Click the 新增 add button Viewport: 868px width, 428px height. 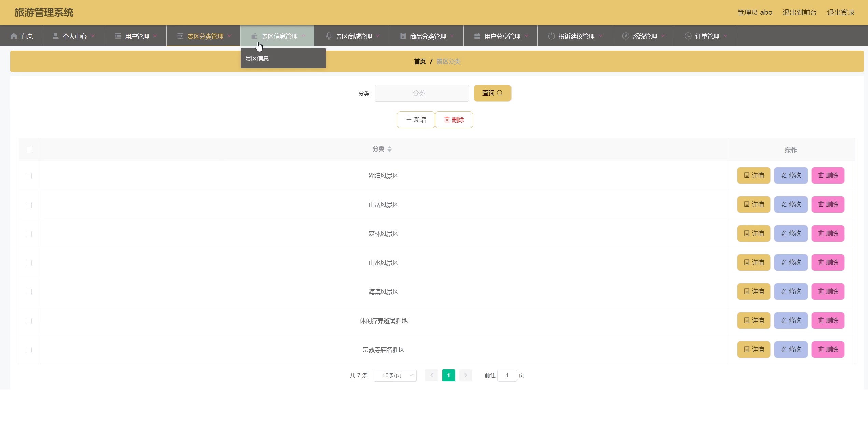pos(416,120)
